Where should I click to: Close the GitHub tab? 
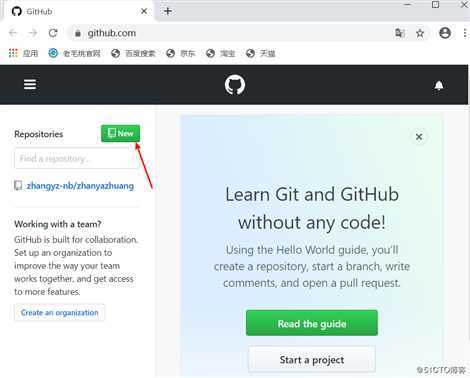click(144, 11)
